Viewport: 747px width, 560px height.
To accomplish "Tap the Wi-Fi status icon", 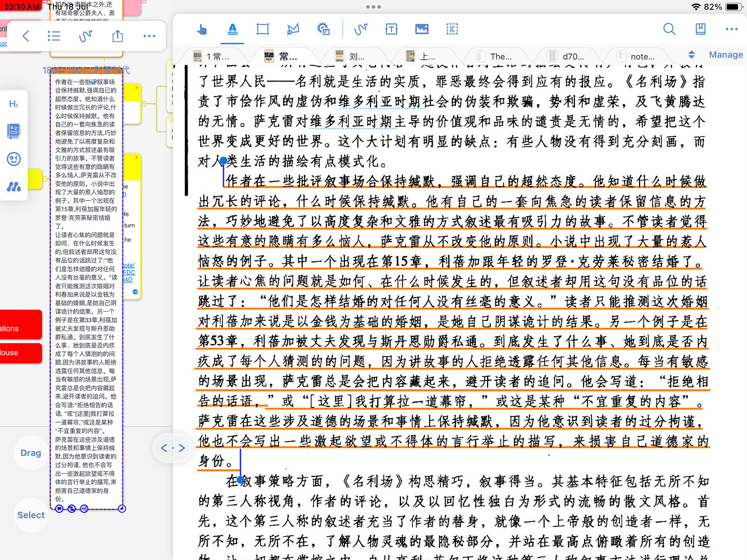I will (x=696, y=7).
